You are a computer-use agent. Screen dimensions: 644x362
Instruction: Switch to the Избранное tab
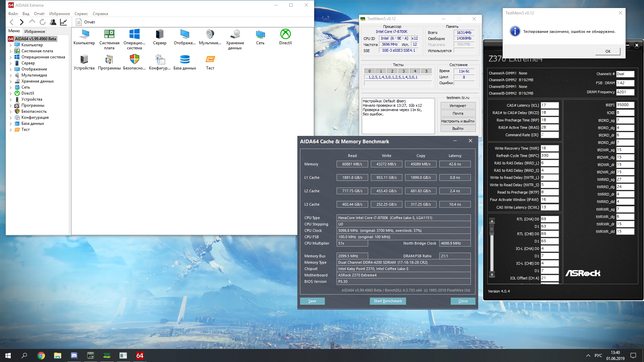tap(35, 31)
